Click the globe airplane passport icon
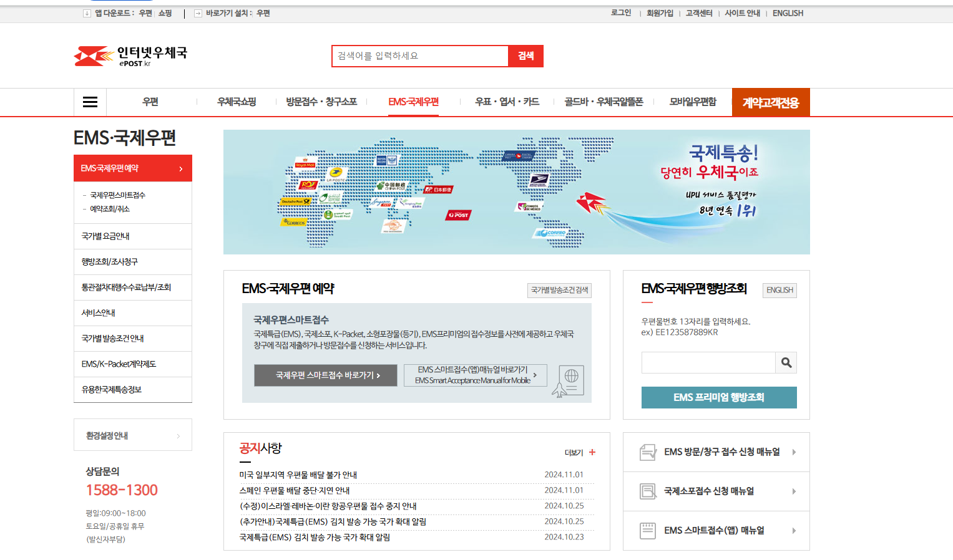953x560 pixels. pyautogui.click(x=569, y=381)
